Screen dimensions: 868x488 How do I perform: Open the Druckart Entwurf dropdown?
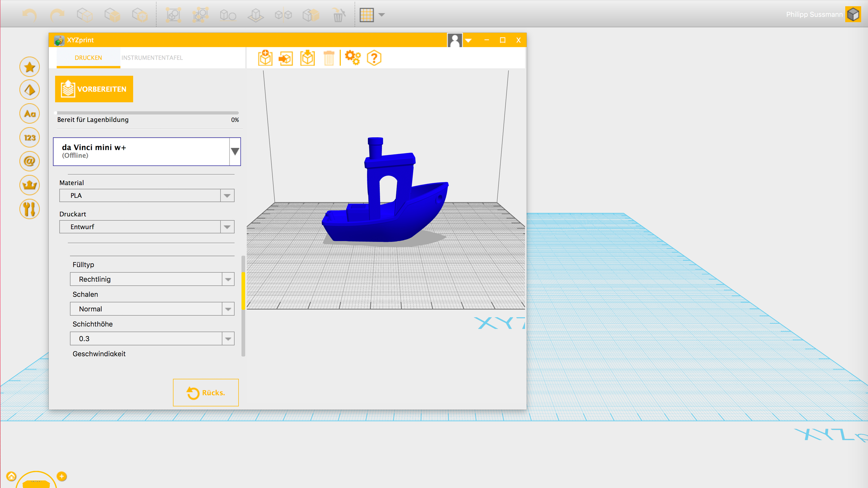(227, 227)
